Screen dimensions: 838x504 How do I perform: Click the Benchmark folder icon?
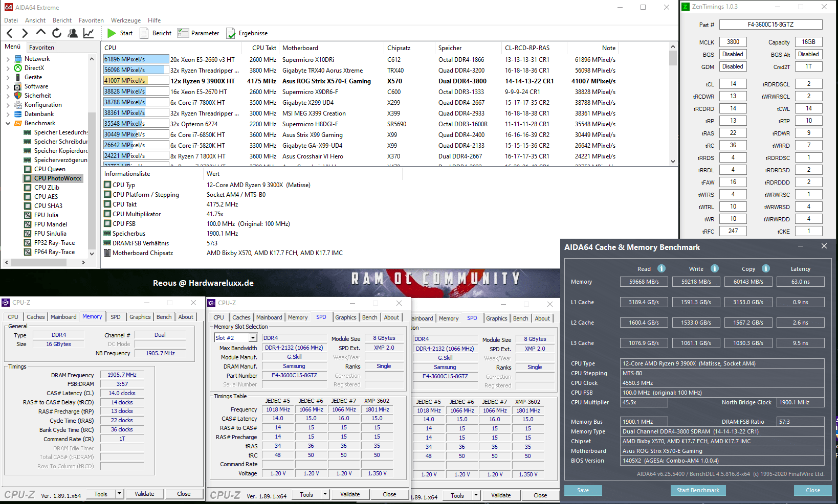tap(18, 123)
